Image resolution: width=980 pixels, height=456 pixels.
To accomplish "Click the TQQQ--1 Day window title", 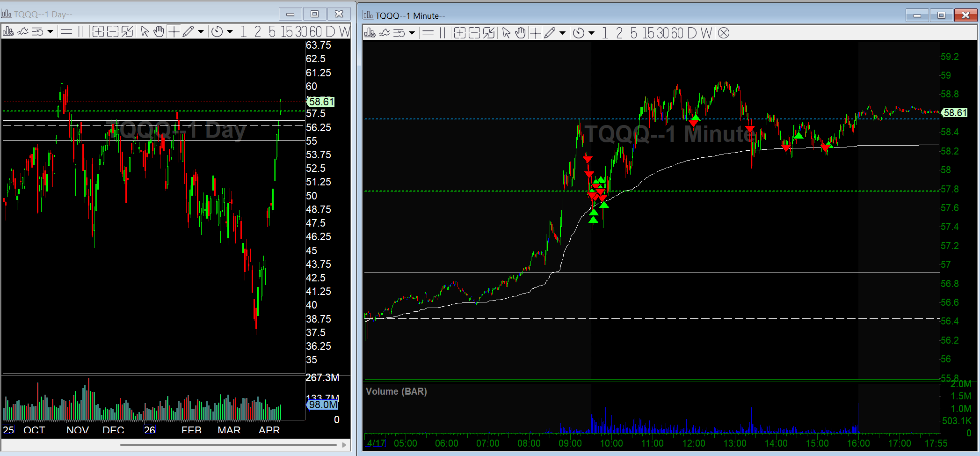I will [43, 14].
